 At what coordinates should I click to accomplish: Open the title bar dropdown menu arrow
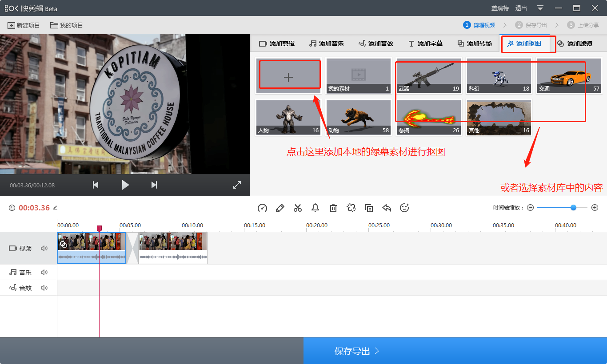(x=540, y=8)
